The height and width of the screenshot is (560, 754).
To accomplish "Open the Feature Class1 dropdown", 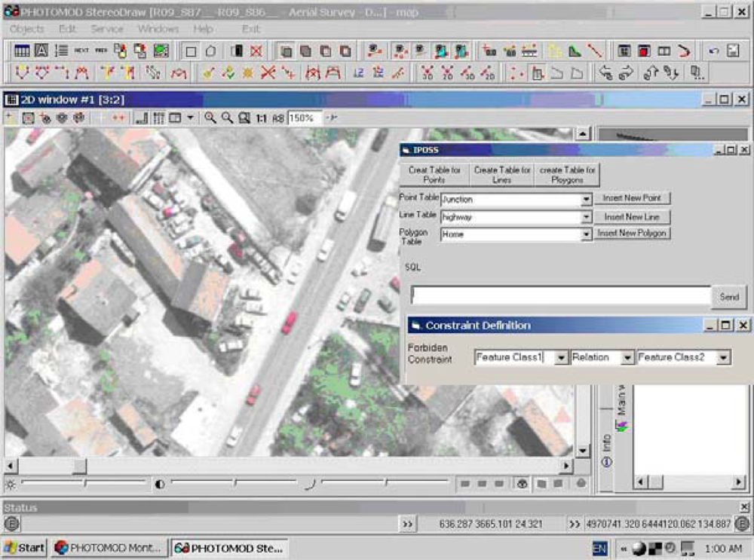I will 560,358.
